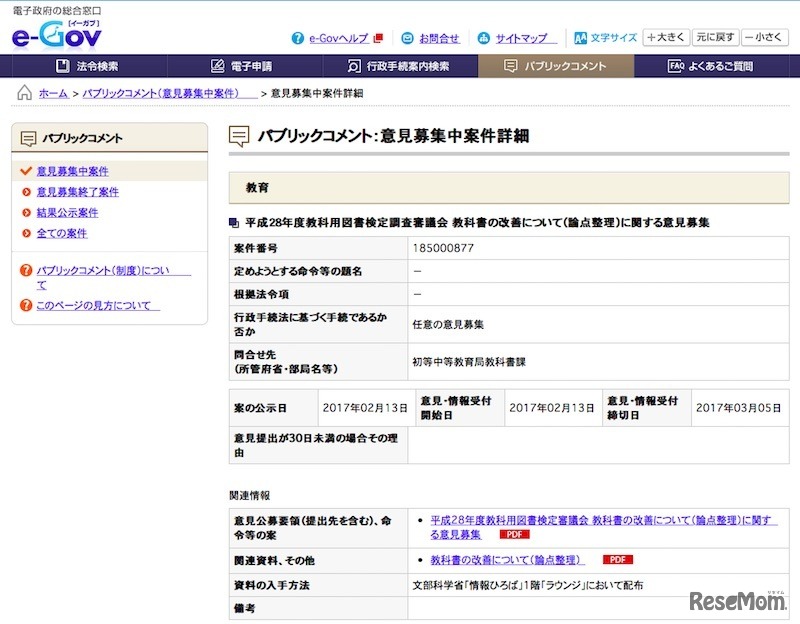This screenshot has width=800, height=624.
Task: Decrease text size with 小さく button
Action: tap(765, 38)
